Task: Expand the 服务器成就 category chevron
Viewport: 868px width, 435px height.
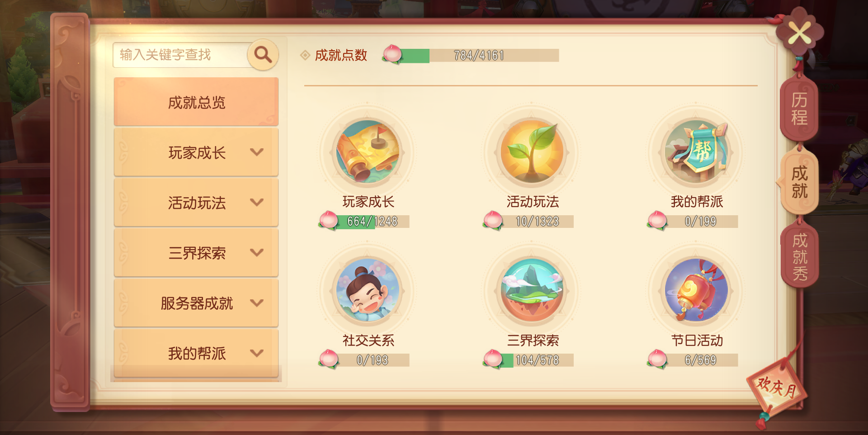Action: (x=257, y=303)
